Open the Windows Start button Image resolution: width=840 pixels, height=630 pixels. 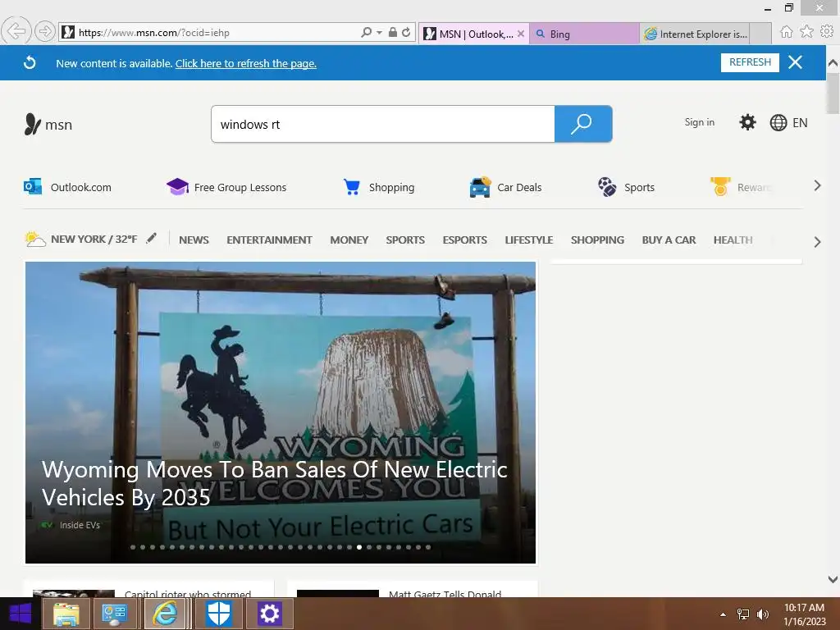[20, 614]
